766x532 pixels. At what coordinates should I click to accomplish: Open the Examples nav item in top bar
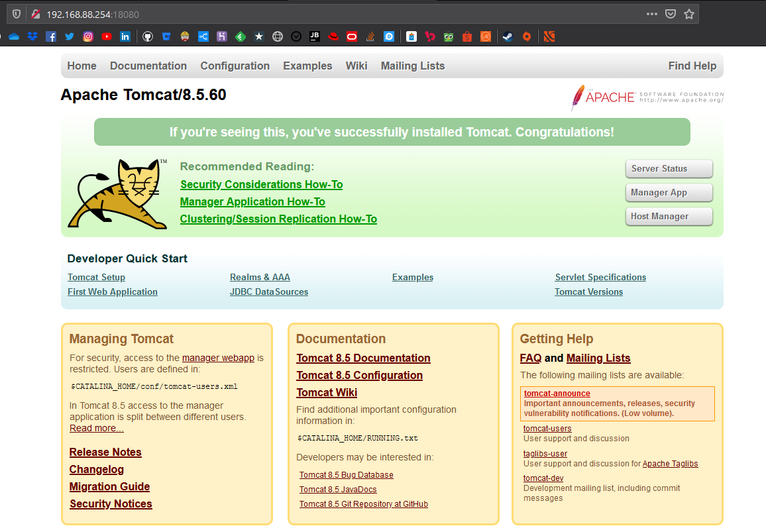tap(307, 66)
